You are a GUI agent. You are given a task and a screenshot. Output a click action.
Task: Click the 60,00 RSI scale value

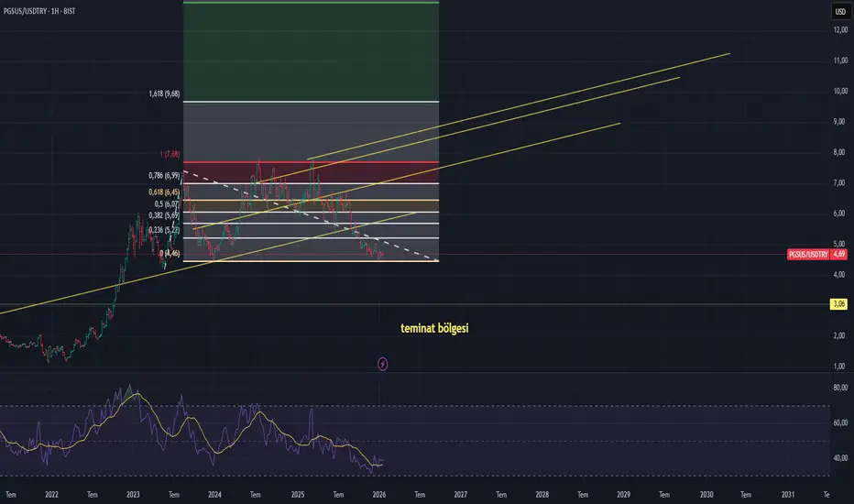click(x=840, y=422)
